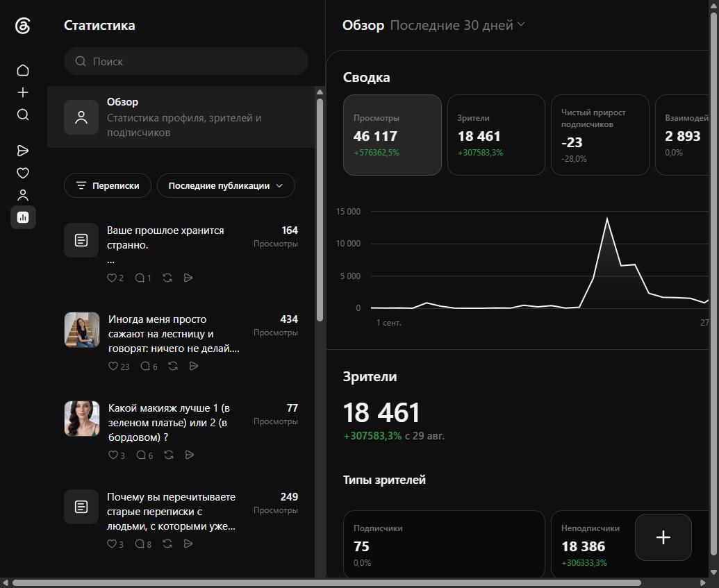Share the 'Почему вы перечитываете' post

click(188, 544)
